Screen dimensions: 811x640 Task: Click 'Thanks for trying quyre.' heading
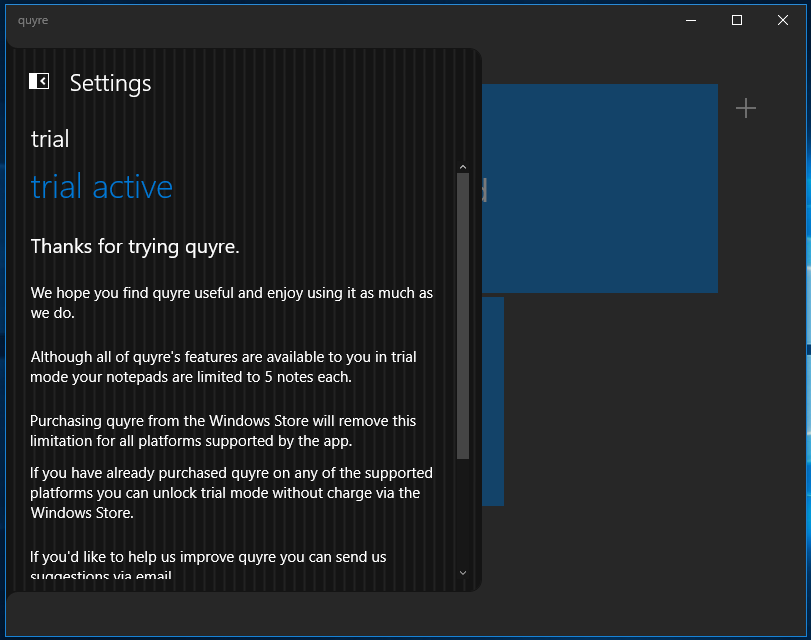click(135, 246)
